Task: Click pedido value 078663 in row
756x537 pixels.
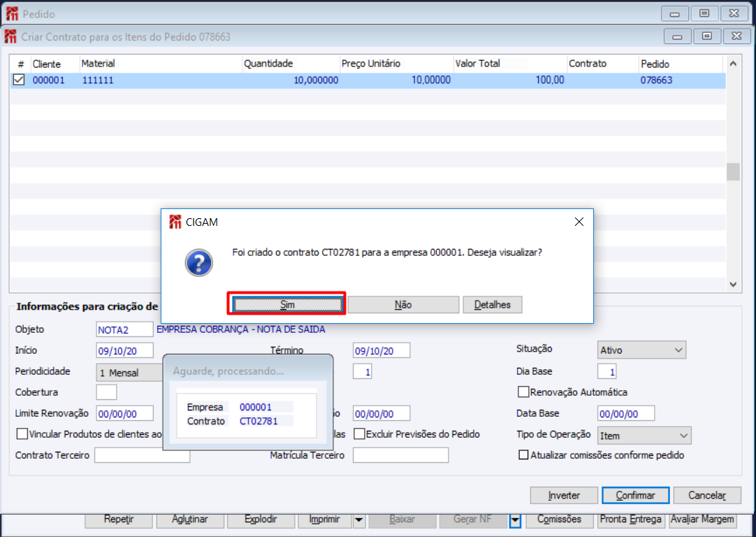Action: point(656,80)
